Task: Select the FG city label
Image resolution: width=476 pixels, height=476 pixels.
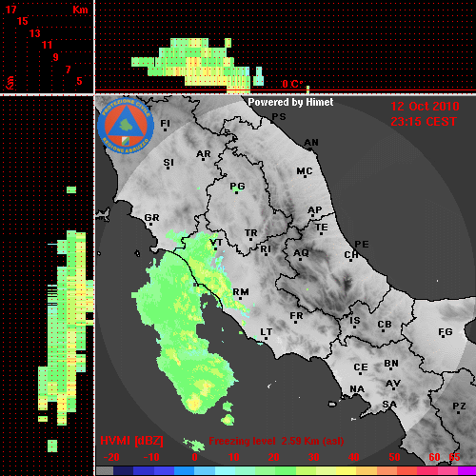Action: click(446, 332)
